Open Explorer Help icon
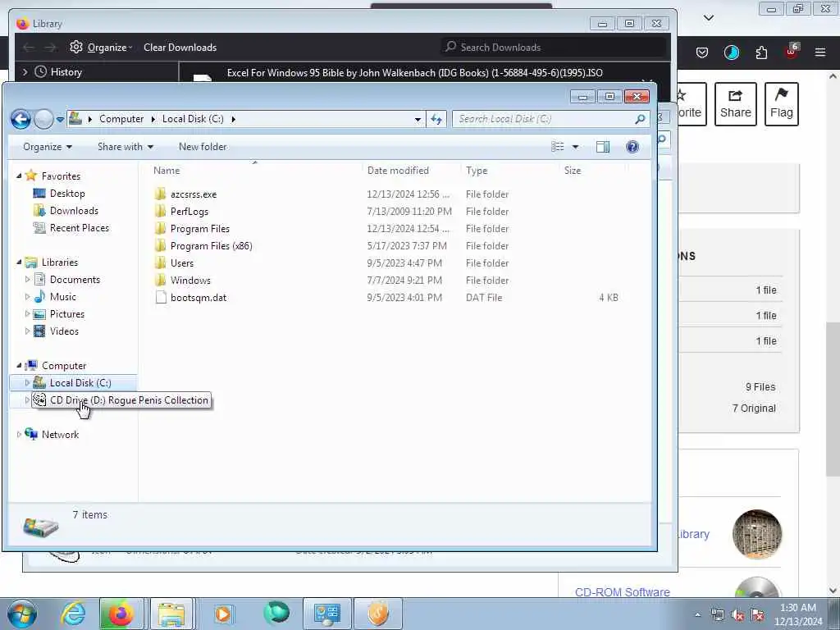840x630 pixels. (x=632, y=147)
